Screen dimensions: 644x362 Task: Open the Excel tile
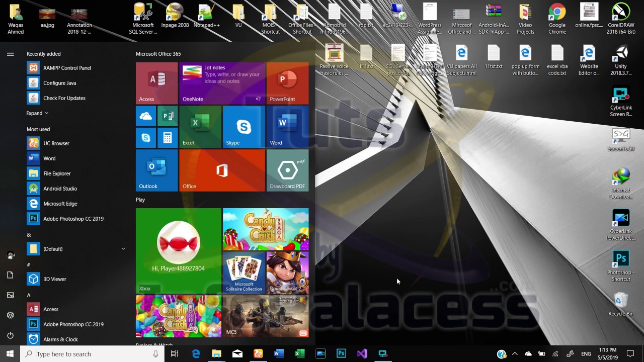point(200,127)
